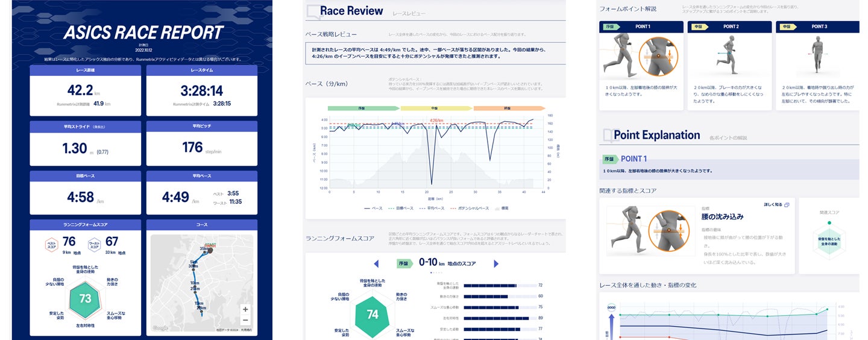
Task: Click the best score value 76
Action: (x=69, y=242)
